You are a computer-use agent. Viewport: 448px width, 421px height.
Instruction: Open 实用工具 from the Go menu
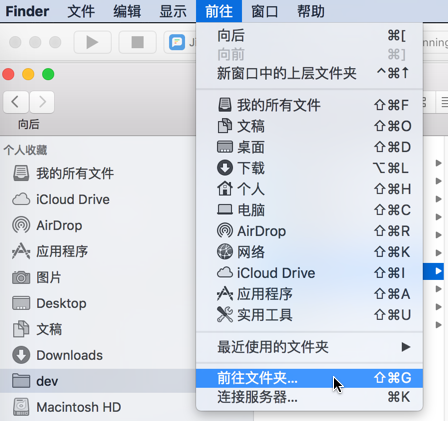point(309,315)
